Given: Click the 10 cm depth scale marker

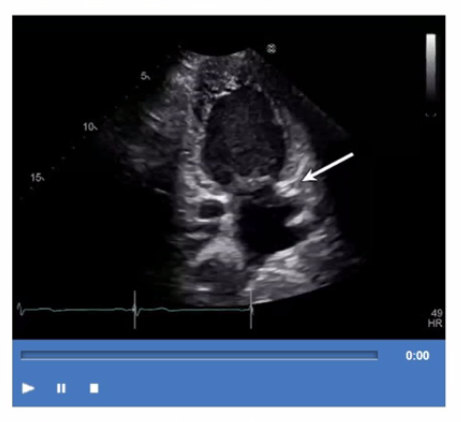Looking at the screenshot, I should (90, 127).
